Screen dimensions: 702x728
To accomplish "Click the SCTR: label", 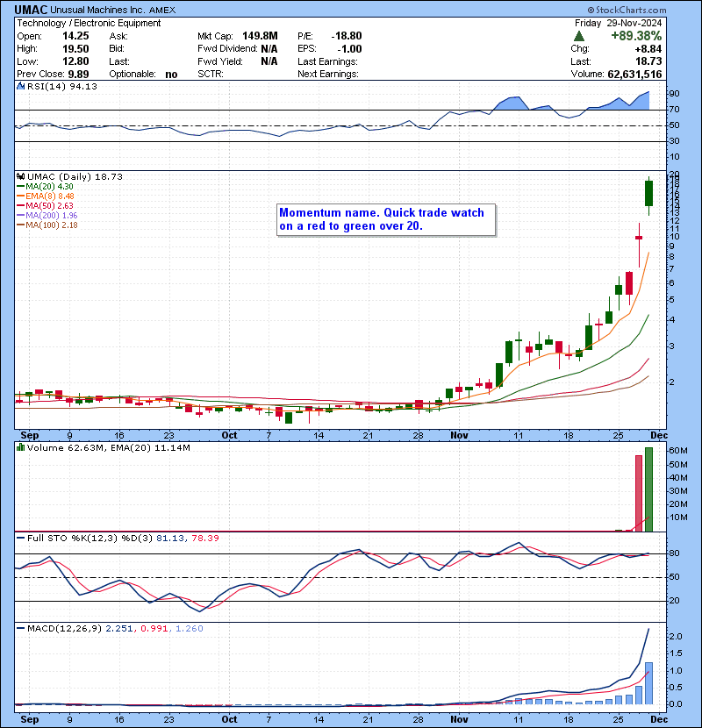I will click(x=211, y=74).
